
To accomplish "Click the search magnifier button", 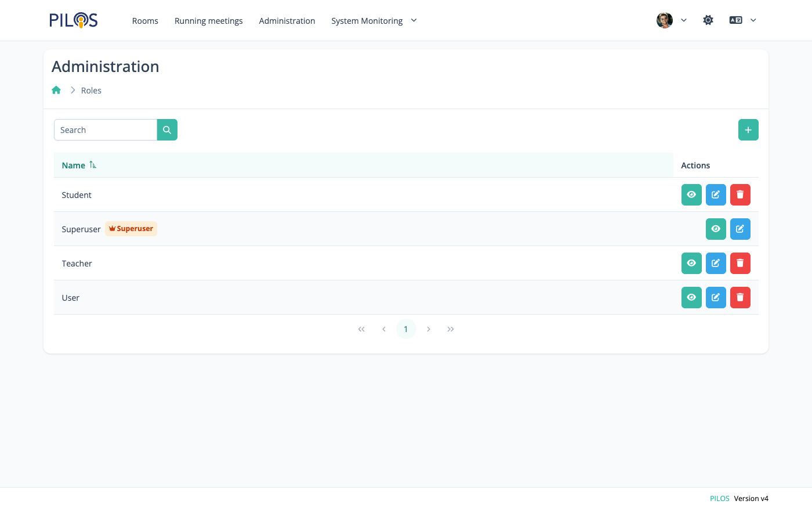I will tap(167, 130).
